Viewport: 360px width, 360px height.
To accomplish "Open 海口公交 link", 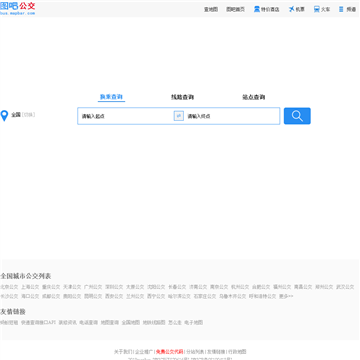I will [x=30, y=296].
